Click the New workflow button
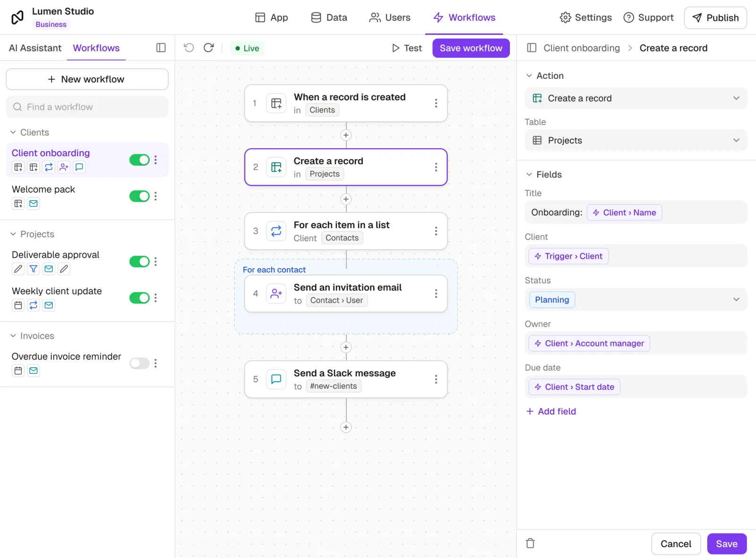This screenshot has width=756, height=558. (87, 79)
